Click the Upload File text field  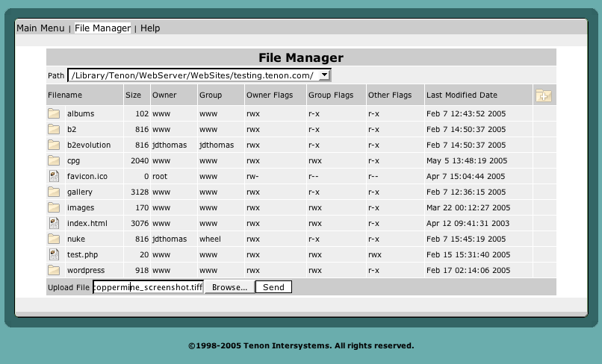click(148, 287)
